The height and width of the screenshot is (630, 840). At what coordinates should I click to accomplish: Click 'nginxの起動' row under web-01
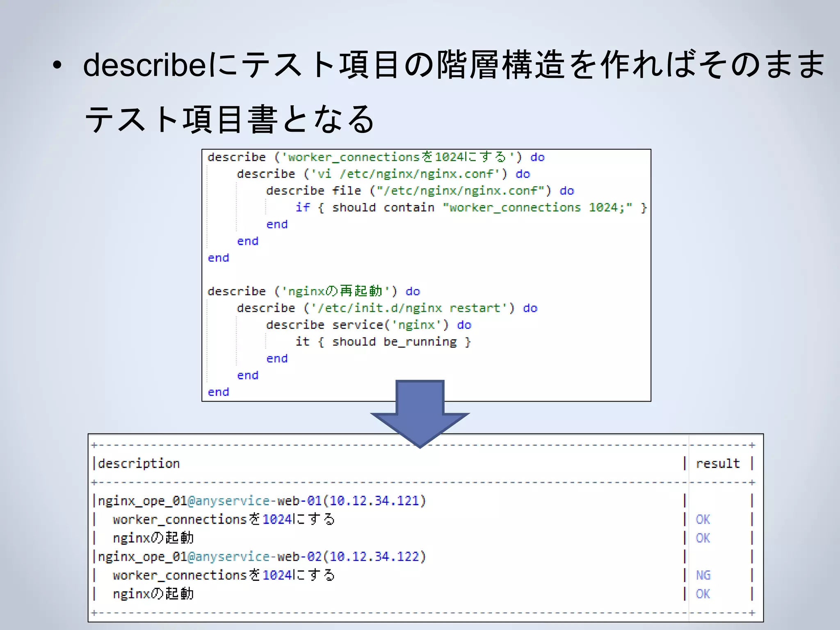pyautogui.click(x=153, y=538)
